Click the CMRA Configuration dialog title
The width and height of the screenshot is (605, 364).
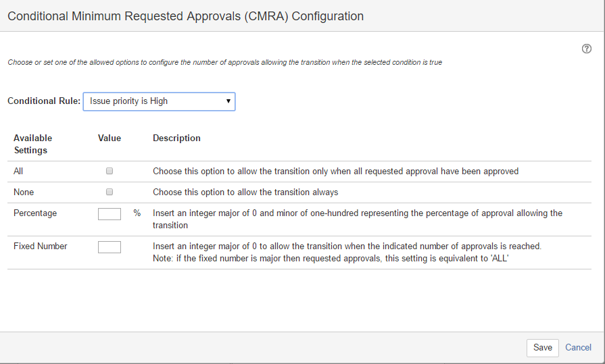[185, 16]
